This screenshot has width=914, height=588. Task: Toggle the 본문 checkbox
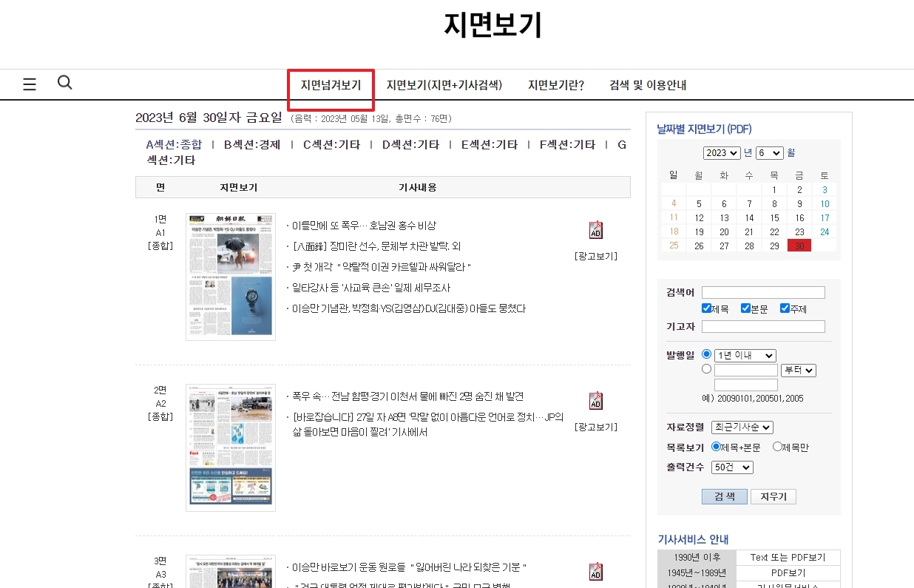pos(745,308)
